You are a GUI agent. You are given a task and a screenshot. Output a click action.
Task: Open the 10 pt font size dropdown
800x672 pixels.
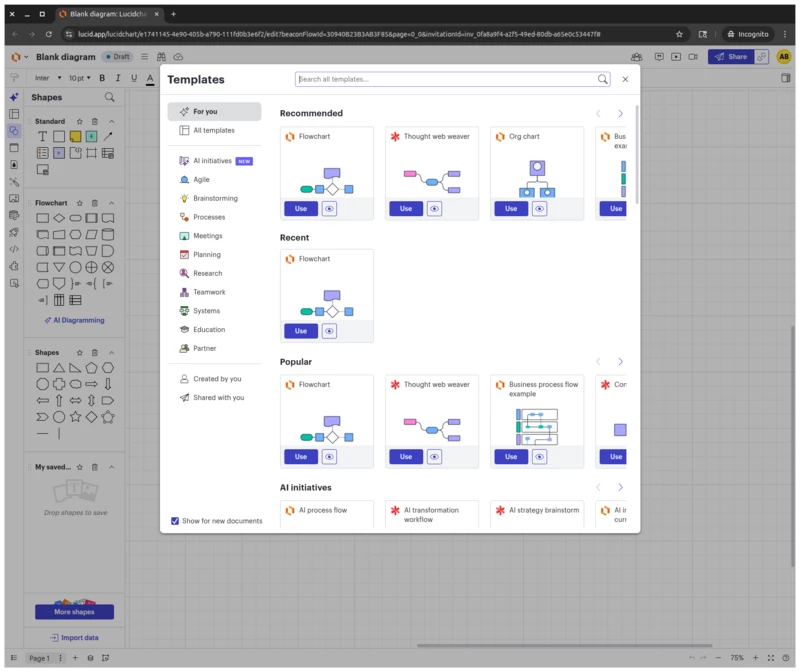80,78
